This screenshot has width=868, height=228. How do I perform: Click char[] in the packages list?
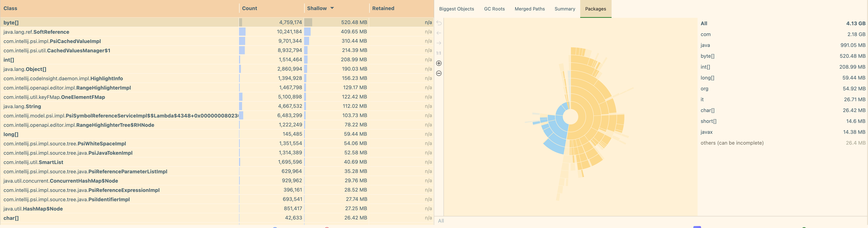tap(783, 110)
